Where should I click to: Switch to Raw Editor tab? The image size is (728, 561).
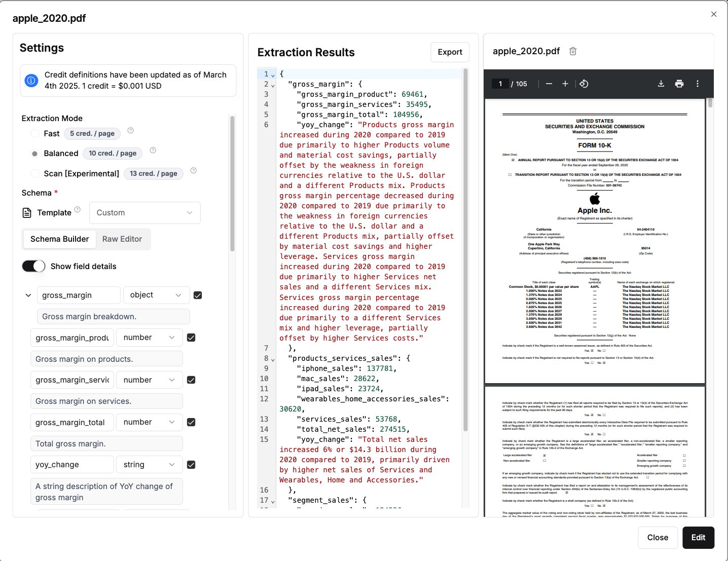[122, 239]
